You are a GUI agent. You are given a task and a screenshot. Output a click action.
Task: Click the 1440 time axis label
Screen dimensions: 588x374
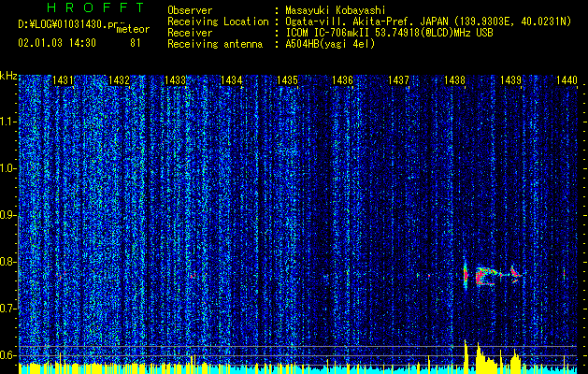click(x=566, y=80)
